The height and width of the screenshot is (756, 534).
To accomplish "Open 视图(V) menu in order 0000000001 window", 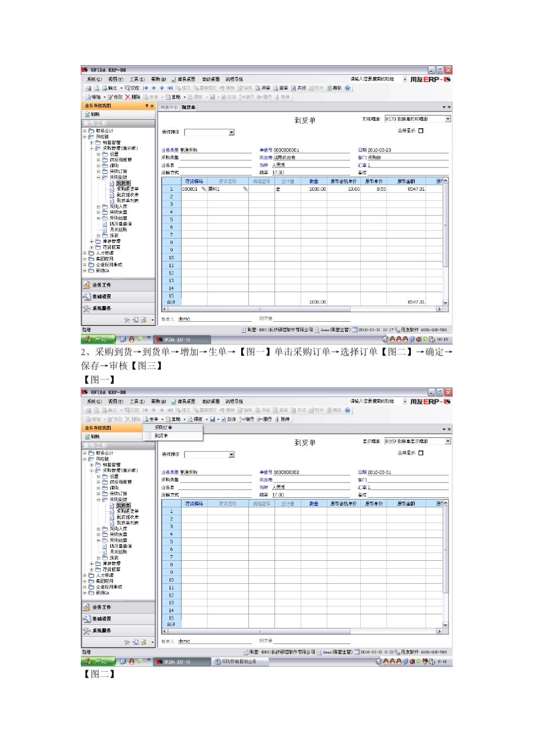I will pyautogui.click(x=116, y=79).
